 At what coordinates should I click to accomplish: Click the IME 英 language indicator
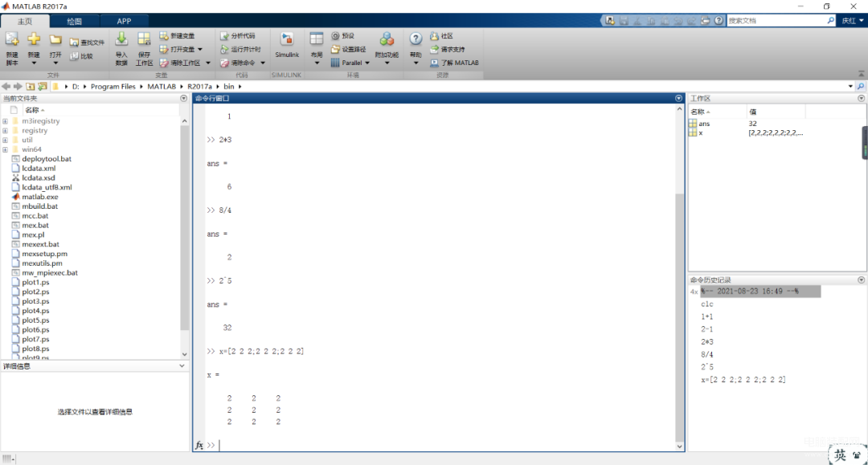point(841,455)
